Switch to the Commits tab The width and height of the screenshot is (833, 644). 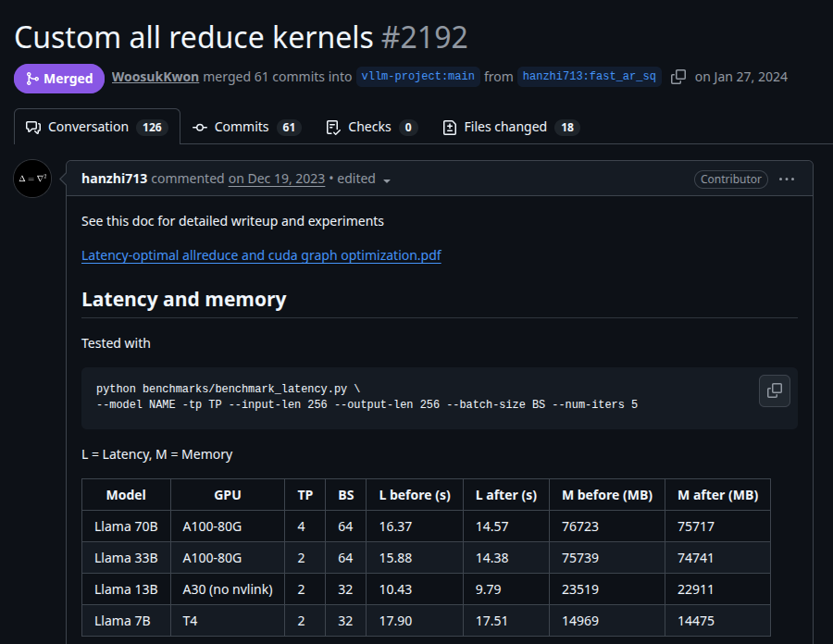pyautogui.click(x=247, y=127)
